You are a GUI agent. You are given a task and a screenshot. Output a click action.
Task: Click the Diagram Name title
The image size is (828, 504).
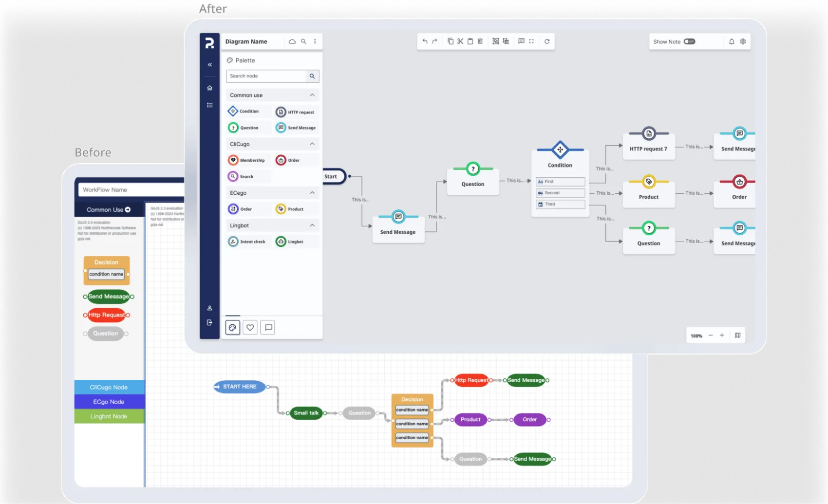click(246, 41)
